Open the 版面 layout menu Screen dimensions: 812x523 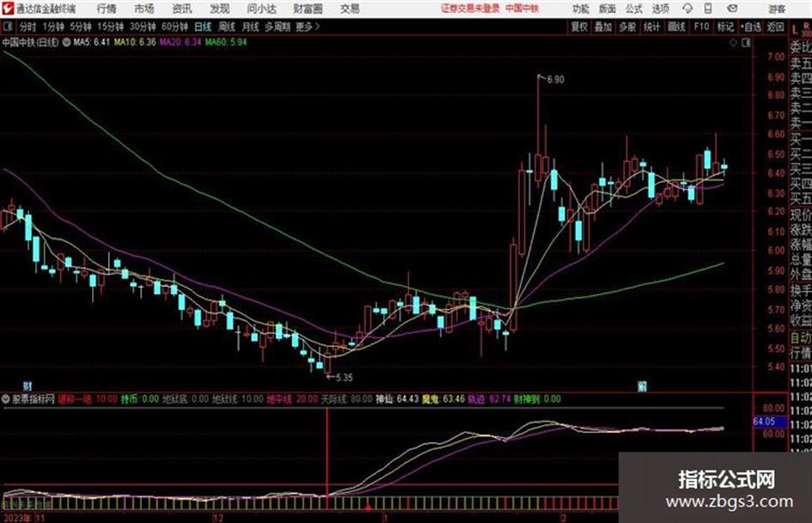click(607, 9)
